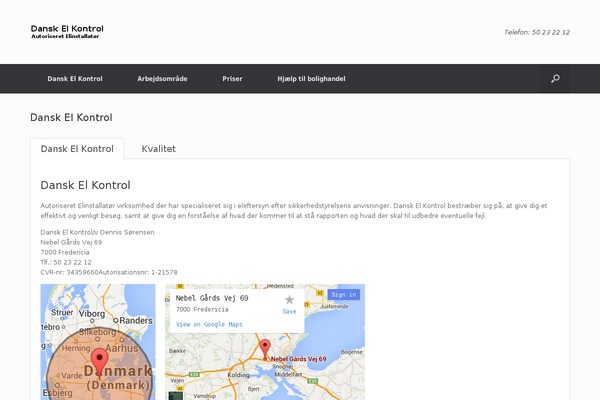Go to the Priser menu item
600x400 pixels.
232,78
